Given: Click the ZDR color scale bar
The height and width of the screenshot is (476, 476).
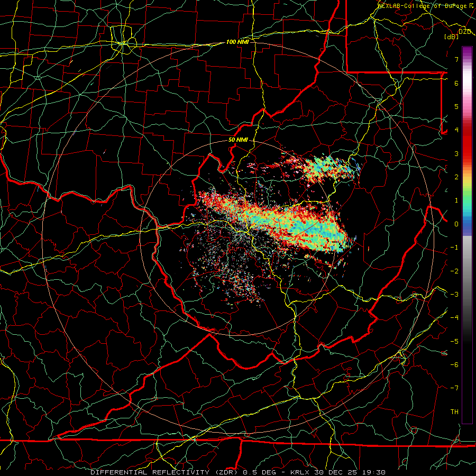Looking at the screenshot, I should tap(467, 235).
